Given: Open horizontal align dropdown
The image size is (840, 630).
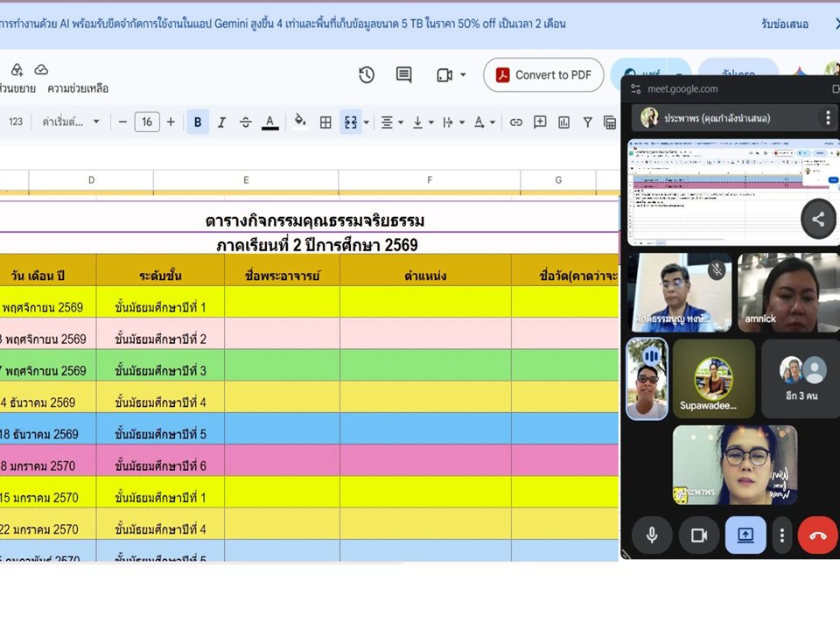Looking at the screenshot, I should [392, 122].
